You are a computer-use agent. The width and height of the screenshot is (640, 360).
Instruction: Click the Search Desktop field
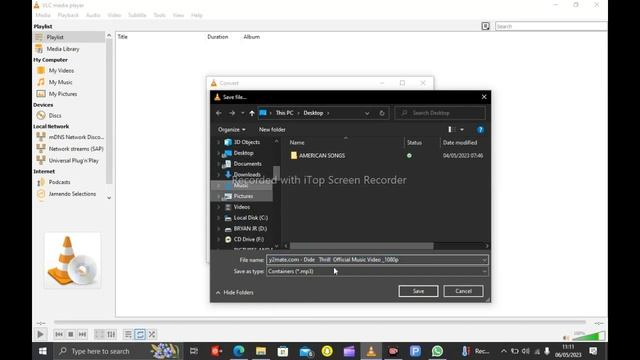pyautogui.click(x=440, y=113)
